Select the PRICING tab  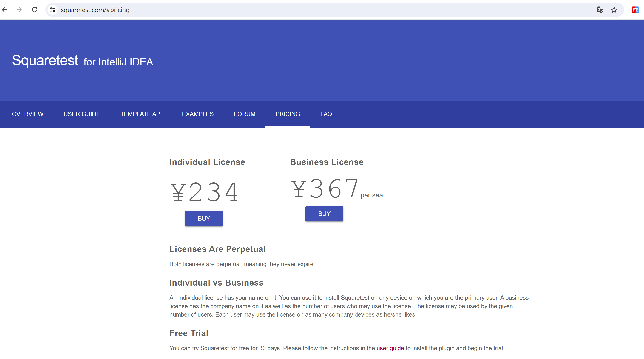[288, 114]
